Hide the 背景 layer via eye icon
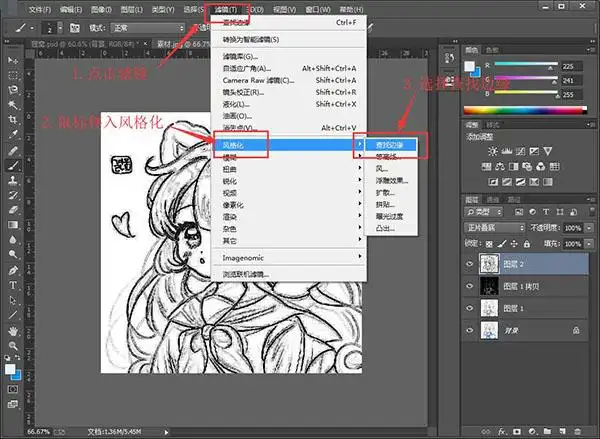The height and width of the screenshot is (439, 600). pos(470,330)
